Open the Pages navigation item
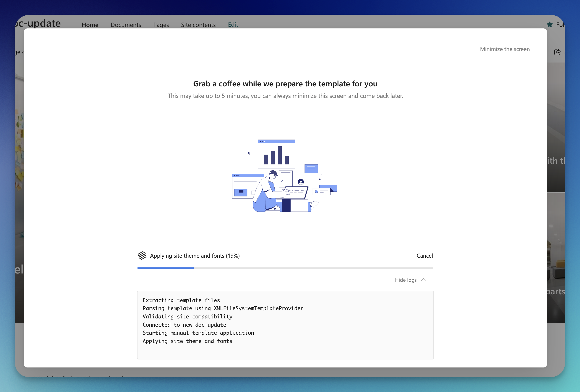Screen dimensions: 580x392 click(x=161, y=25)
